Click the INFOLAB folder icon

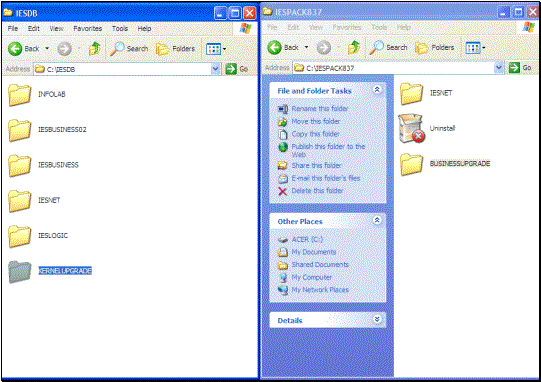[x=20, y=95]
